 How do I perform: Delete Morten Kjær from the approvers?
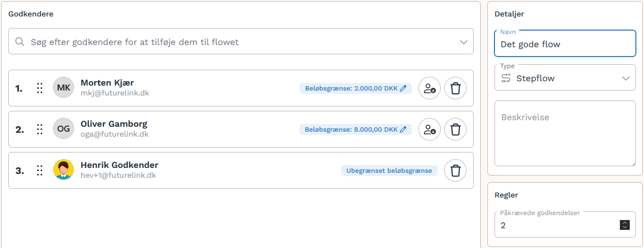click(455, 88)
